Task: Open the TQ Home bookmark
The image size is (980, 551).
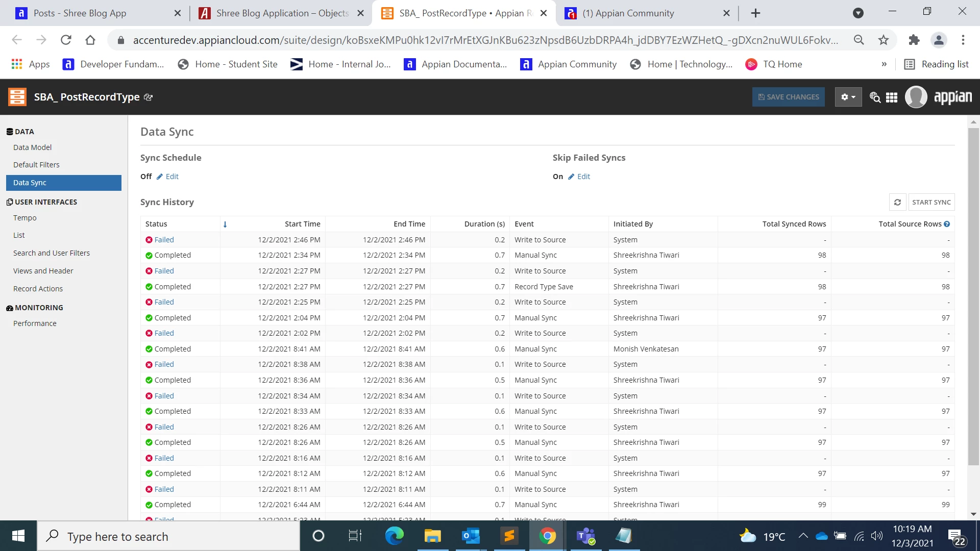Action: point(774,64)
